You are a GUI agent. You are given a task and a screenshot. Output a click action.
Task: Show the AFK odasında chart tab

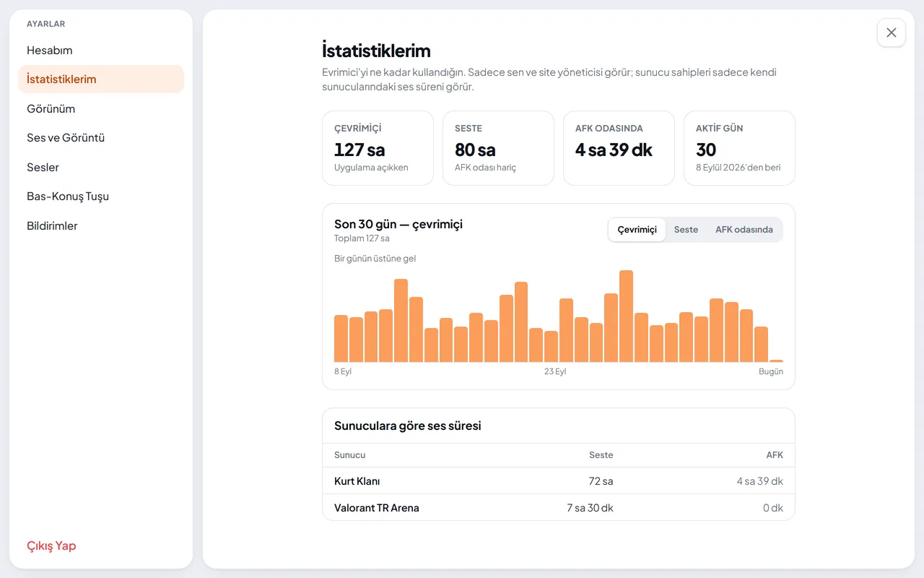tap(744, 230)
